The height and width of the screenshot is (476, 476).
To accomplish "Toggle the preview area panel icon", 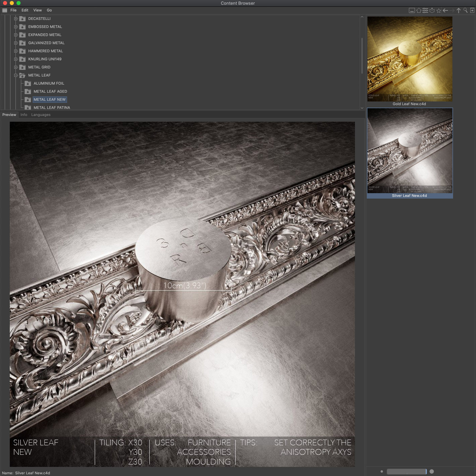I will (x=412, y=10).
